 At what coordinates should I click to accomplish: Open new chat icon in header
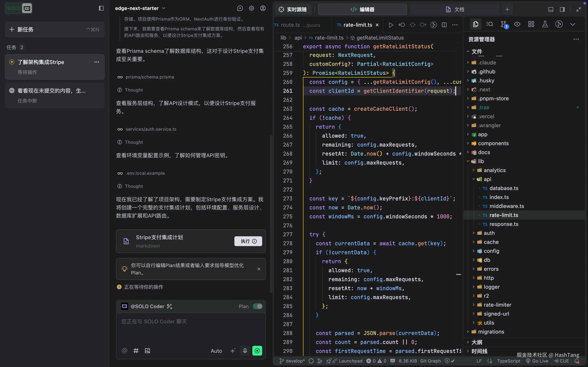click(240, 8)
